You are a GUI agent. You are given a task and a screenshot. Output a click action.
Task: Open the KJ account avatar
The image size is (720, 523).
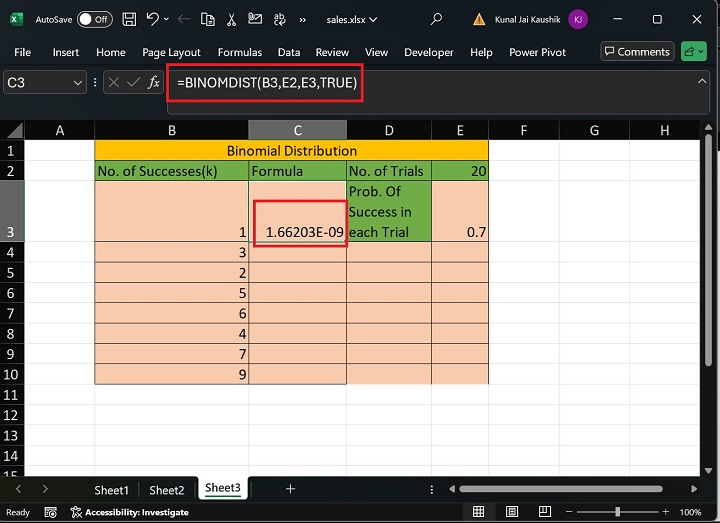(x=578, y=19)
